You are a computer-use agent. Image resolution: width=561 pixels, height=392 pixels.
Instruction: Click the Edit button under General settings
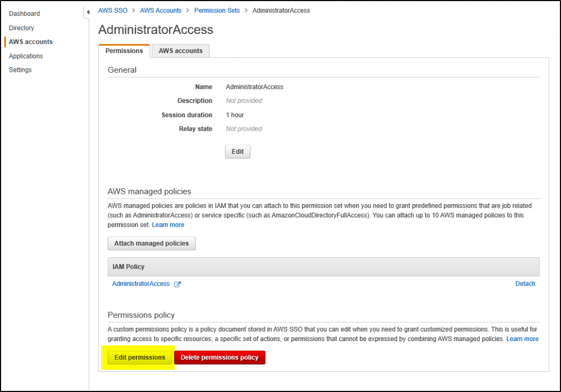coord(237,152)
